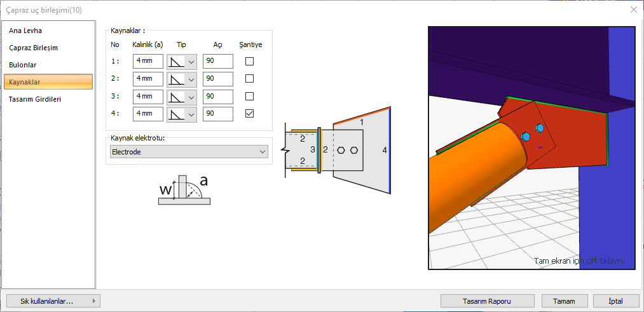The width and height of the screenshot is (644, 312).
Task: Click the 'Tam ekran için çift tıklayın.' text
Action: 579,261
